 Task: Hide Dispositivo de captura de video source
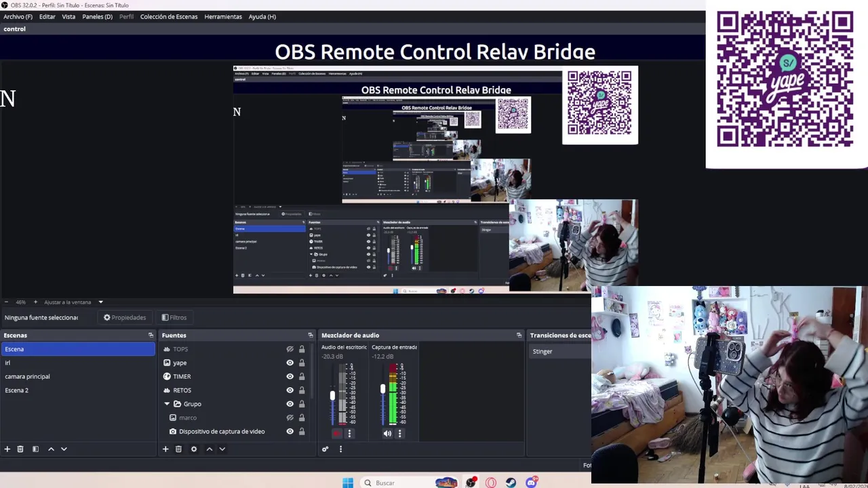pyautogui.click(x=290, y=431)
